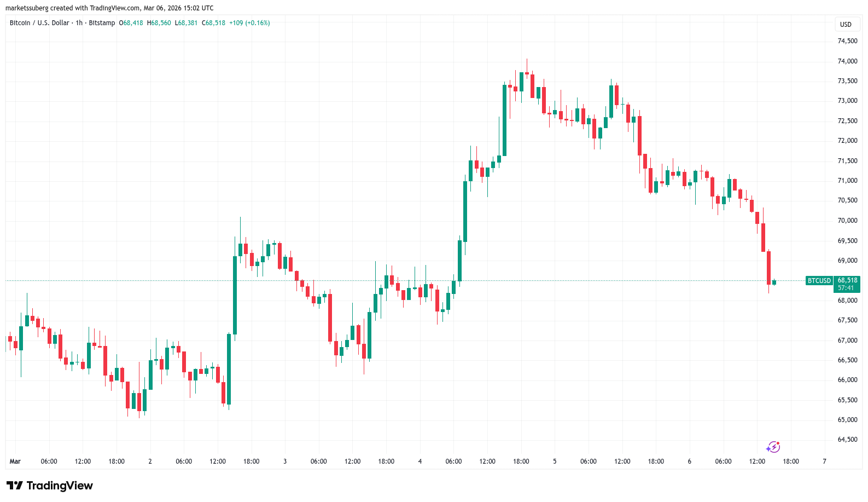The width and height of the screenshot is (868, 502).
Task: Click the 74,500 price scale label
Action: [847, 41]
